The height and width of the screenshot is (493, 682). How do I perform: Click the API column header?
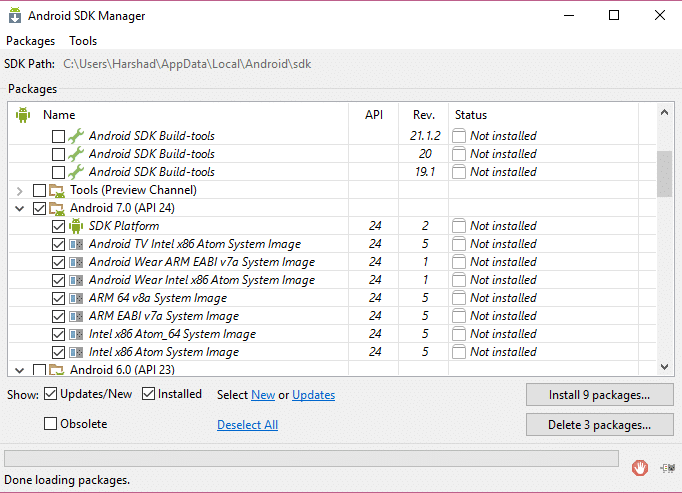pyautogui.click(x=373, y=115)
